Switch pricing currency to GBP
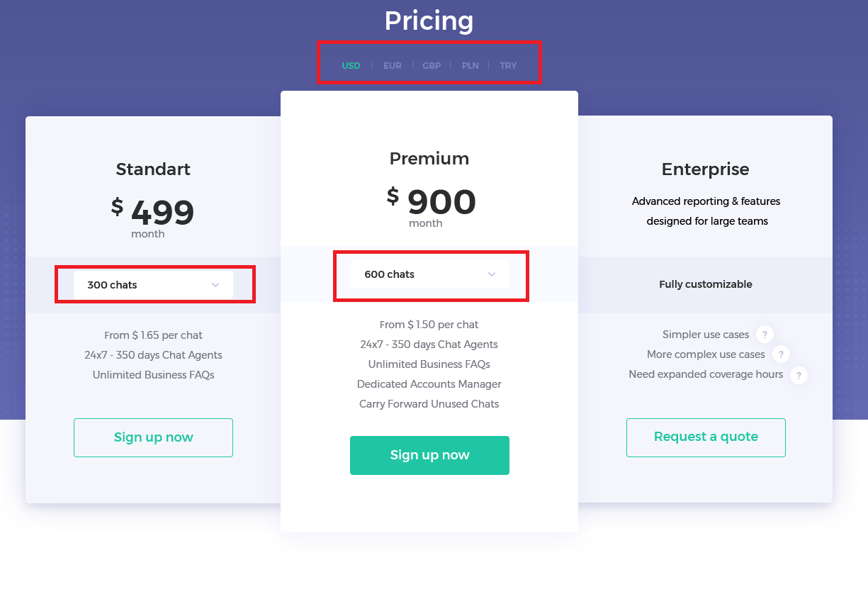 click(432, 66)
